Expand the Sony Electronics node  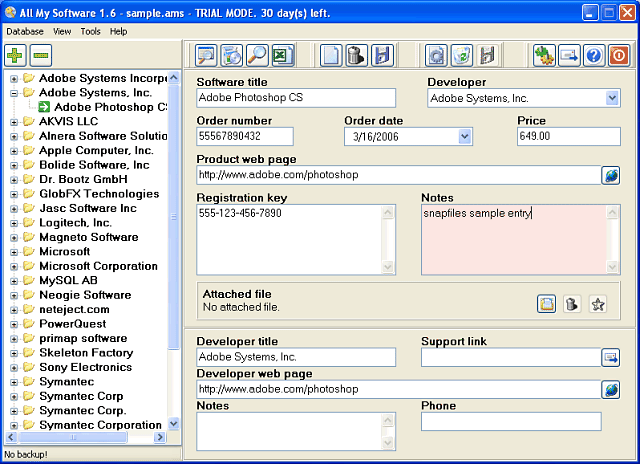14,368
